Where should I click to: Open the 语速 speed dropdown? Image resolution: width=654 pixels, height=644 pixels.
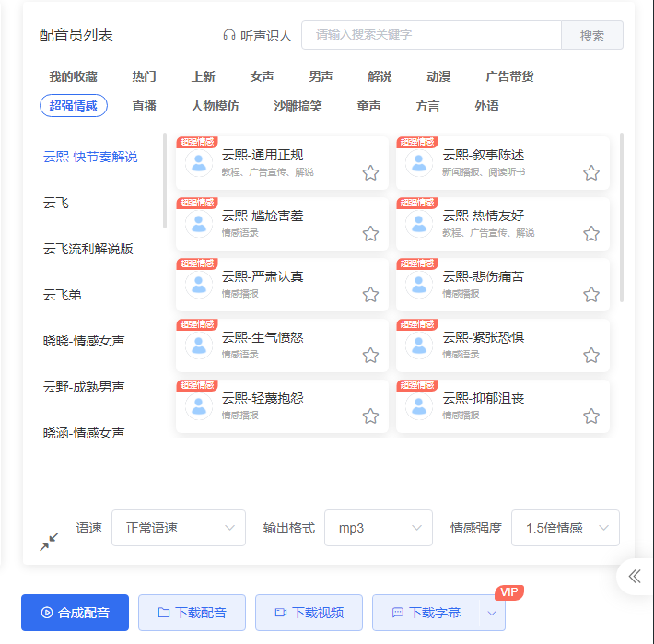(179, 528)
